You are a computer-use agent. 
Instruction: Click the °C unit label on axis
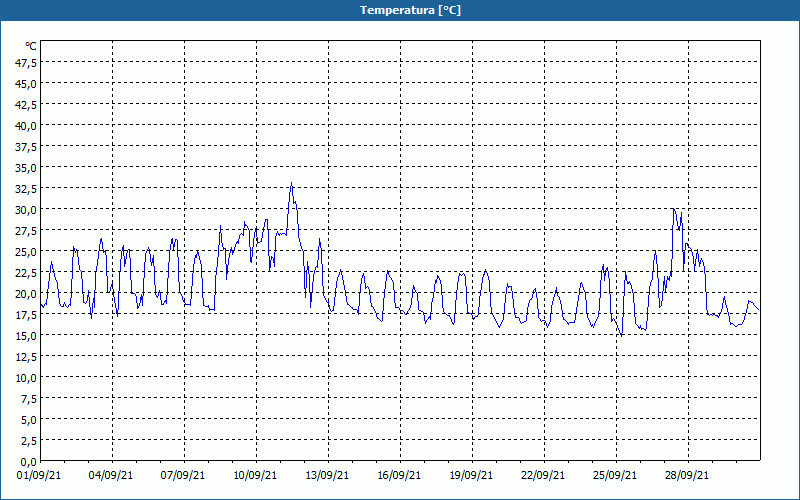point(31,46)
